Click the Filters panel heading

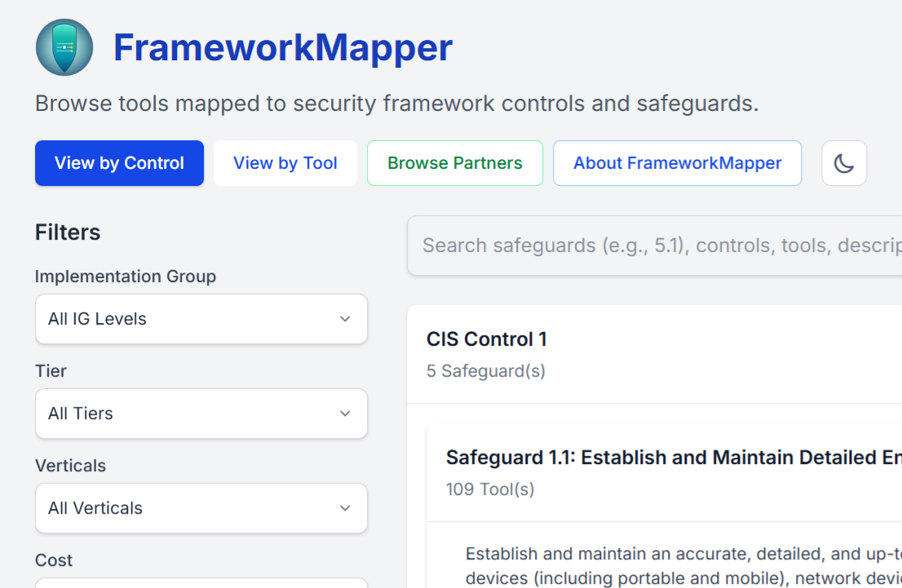[68, 232]
